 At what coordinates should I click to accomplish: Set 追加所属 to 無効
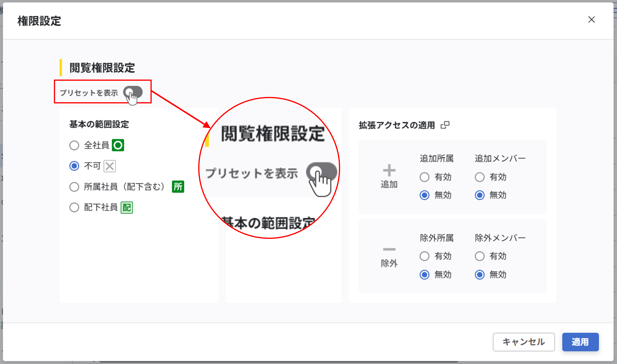425,195
